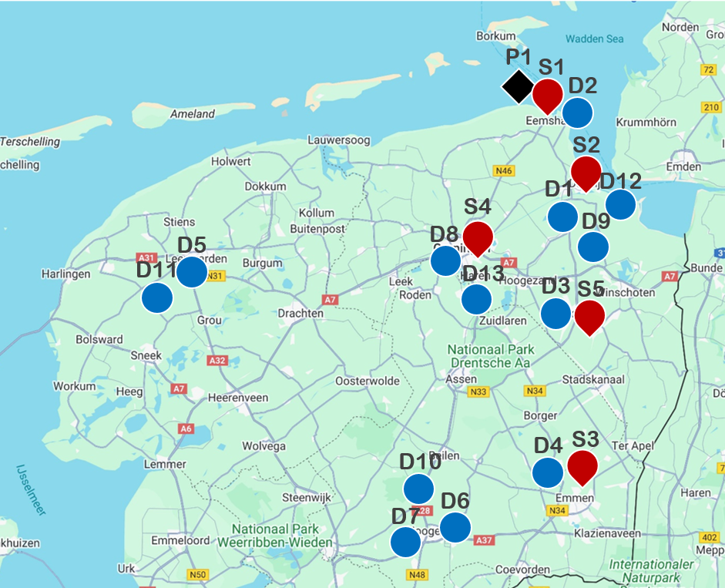
Task: Click the Borkum island label
Action: coord(496,35)
